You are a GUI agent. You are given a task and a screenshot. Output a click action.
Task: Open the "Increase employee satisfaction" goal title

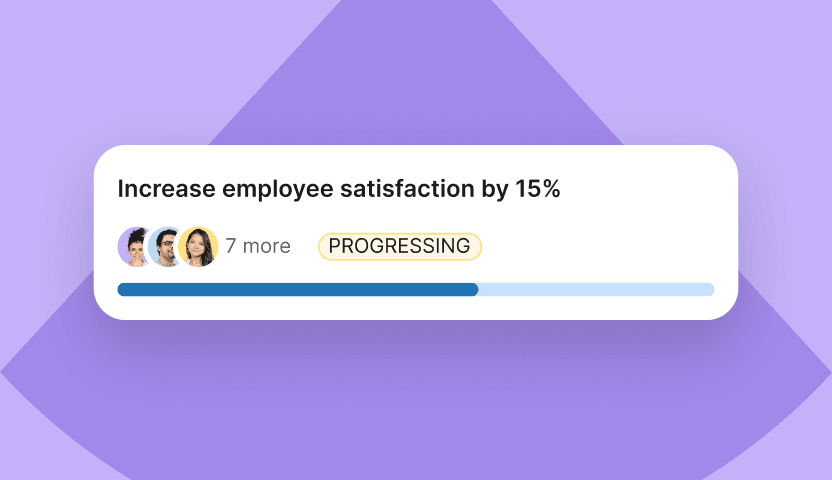click(x=338, y=189)
